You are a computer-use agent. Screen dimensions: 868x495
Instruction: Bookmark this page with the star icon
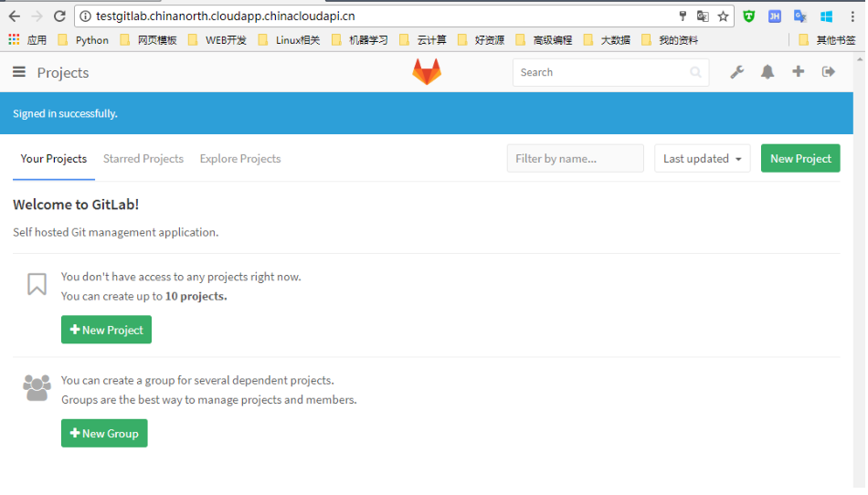[x=723, y=16]
